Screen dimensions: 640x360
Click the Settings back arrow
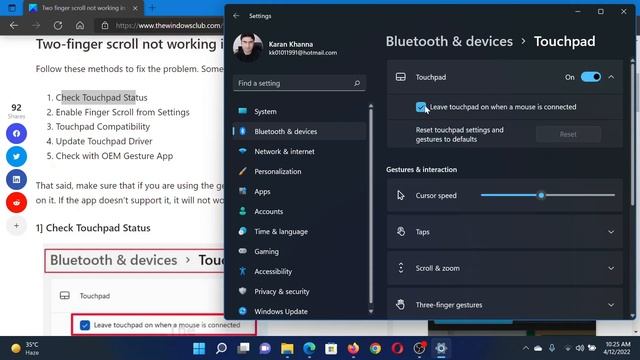[x=236, y=16]
